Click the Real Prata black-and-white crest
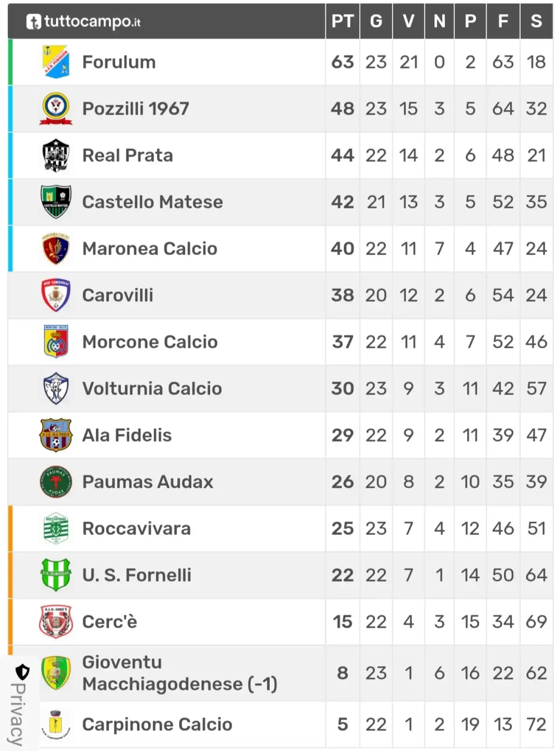 (56, 155)
